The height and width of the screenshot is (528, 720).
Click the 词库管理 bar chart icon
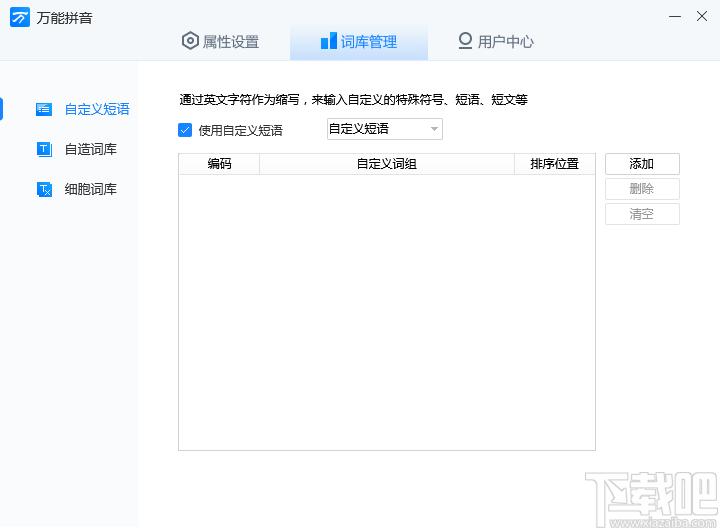click(329, 41)
